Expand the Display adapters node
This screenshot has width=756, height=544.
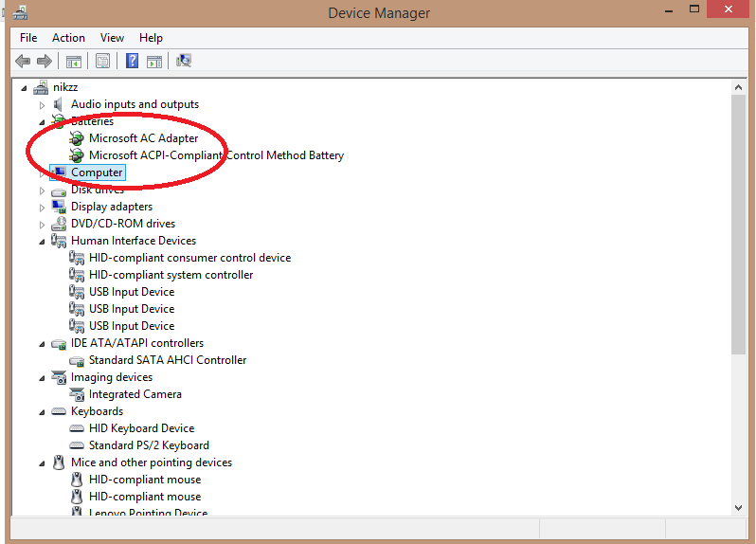[x=42, y=208]
